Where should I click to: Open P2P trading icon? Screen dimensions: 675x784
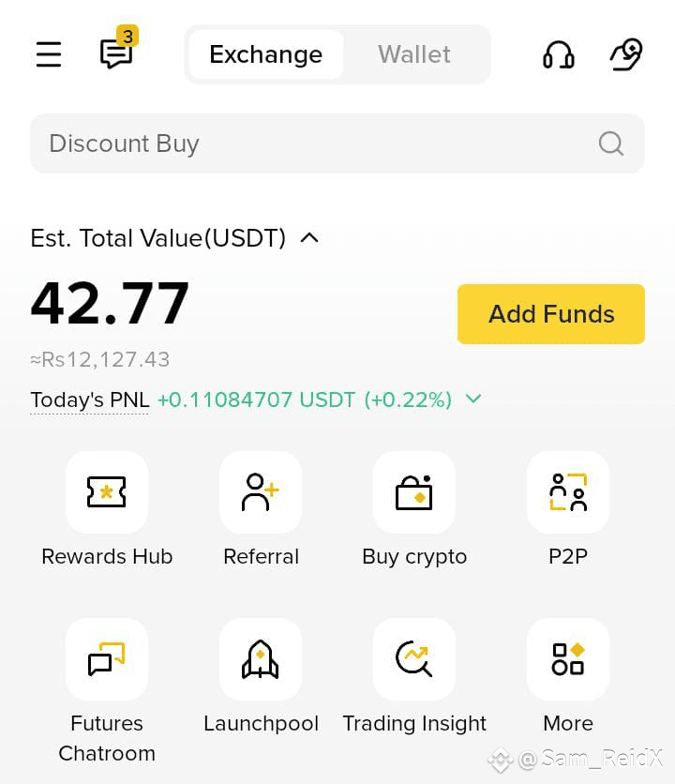point(568,492)
